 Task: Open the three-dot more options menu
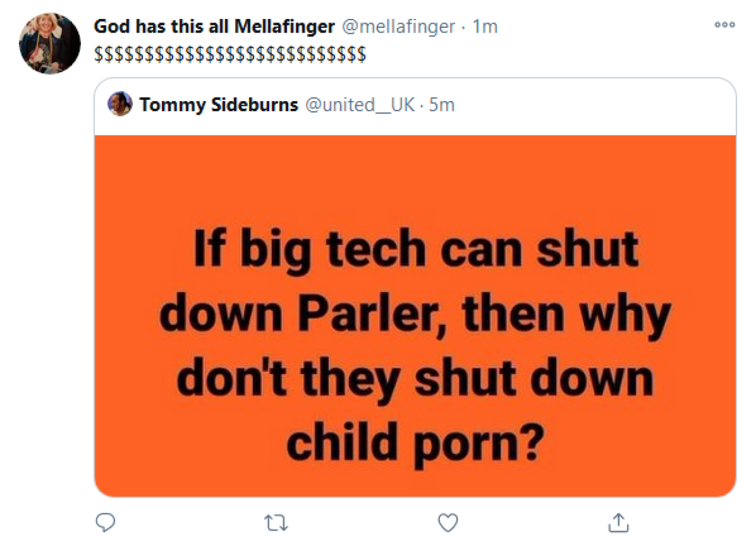(x=724, y=25)
